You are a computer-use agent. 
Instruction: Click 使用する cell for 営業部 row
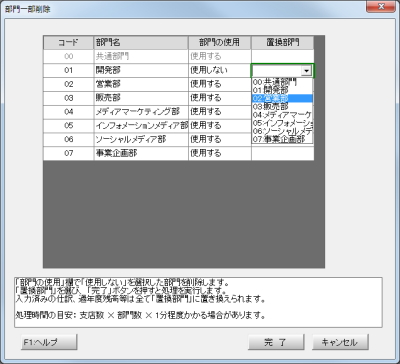click(220, 84)
